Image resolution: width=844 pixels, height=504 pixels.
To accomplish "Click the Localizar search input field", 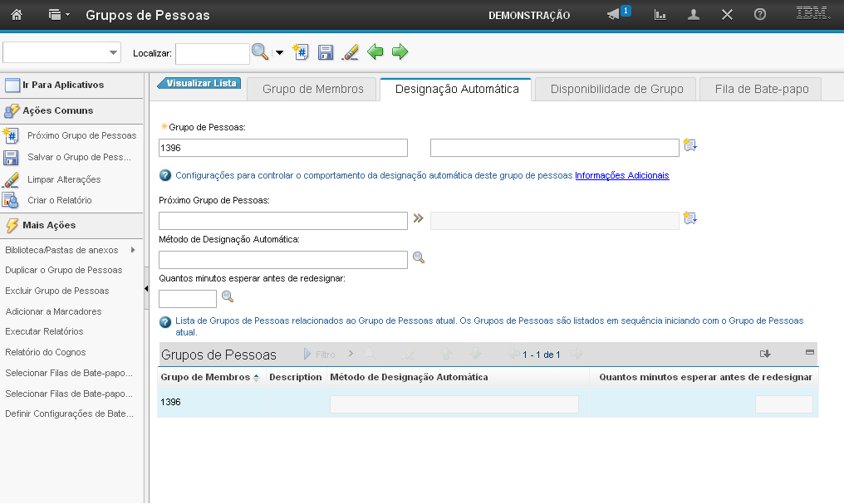I will pyautogui.click(x=212, y=53).
